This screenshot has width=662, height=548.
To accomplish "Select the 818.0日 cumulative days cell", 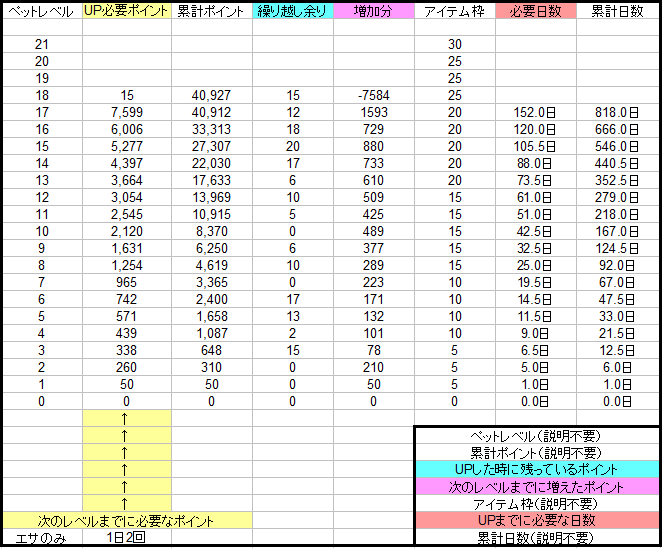I will pos(617,112).
